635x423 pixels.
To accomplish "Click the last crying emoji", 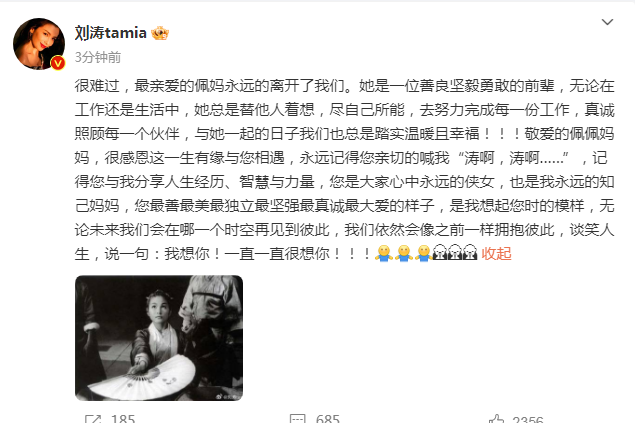I will (x=470, y=253).
